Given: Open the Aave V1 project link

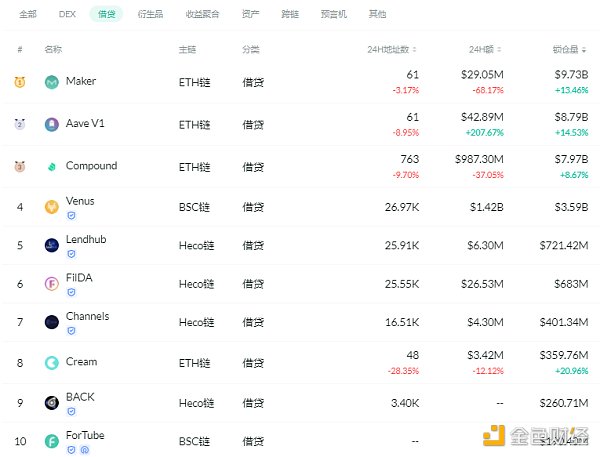Looking at the screenshot, I should pyautogui.click(x=85, y=123).
